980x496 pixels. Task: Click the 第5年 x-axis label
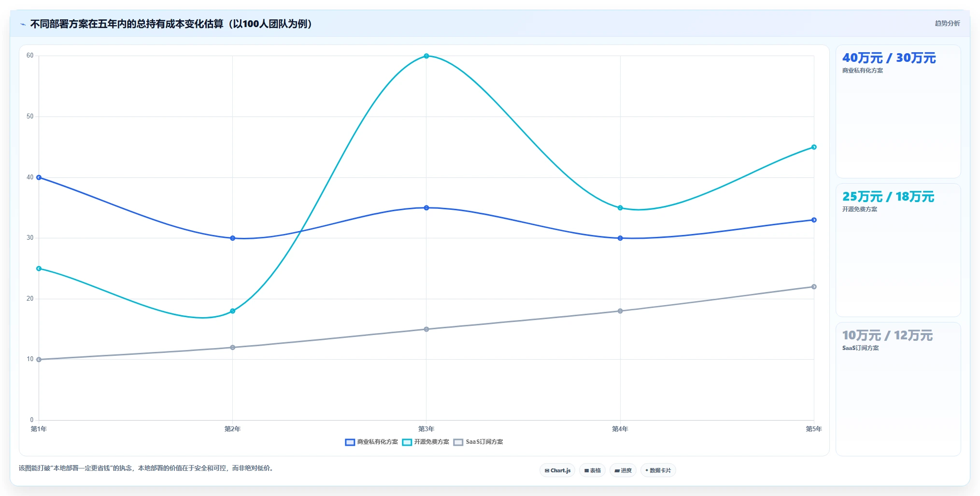814,429
